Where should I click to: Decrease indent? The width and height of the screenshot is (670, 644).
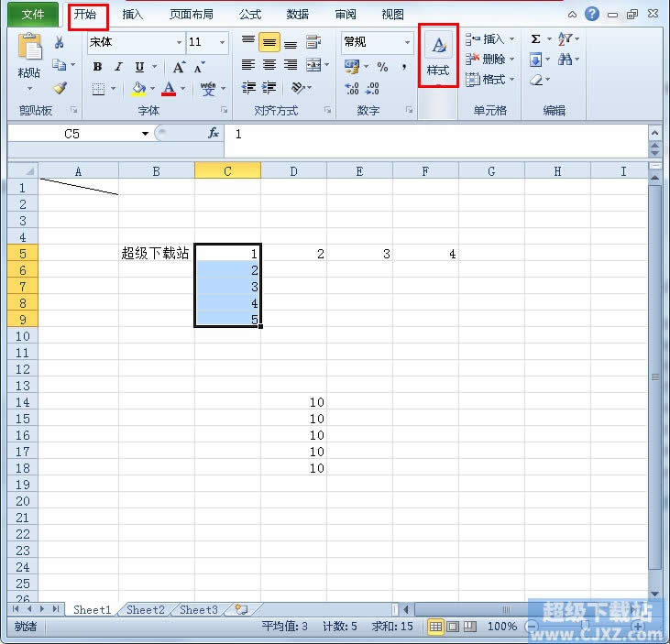point(248,88)
